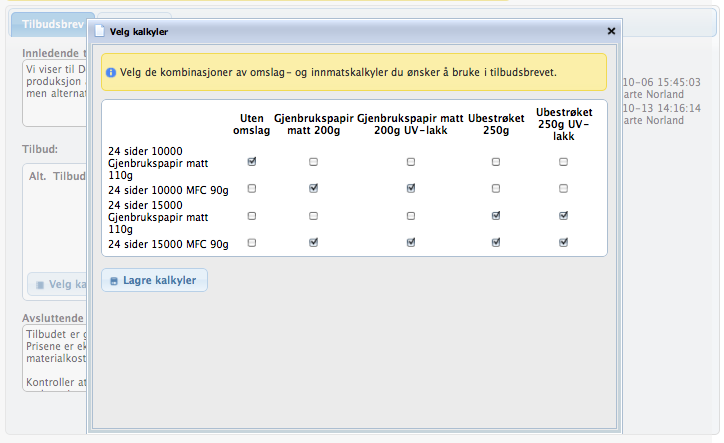
Task: Uncheck Gjenbrukspapir matt 200g for 15000 MFC 90g
Action: pyautogui.click(x=314, y=242)
